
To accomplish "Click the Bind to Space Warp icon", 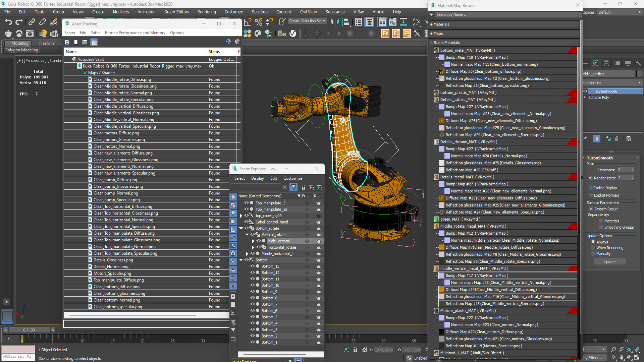I will tap(53, 22).
